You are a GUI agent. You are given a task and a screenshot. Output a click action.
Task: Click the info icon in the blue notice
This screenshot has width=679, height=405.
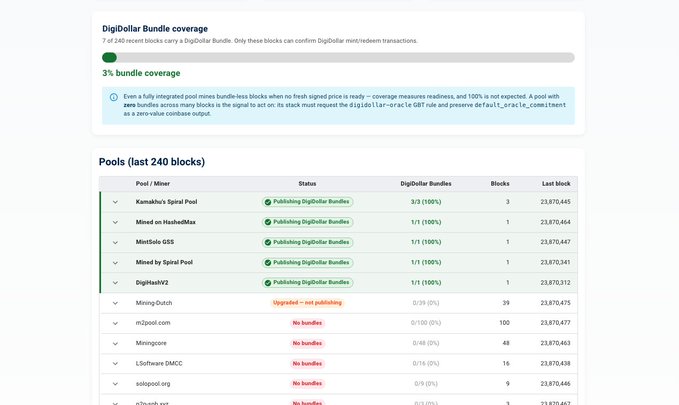click(x=113, y=97)
